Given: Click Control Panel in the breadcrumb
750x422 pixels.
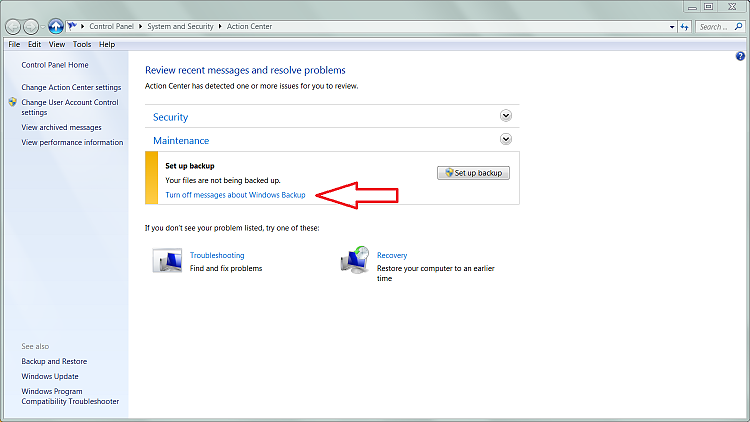Looking at the screenshot, I should 111,26.
